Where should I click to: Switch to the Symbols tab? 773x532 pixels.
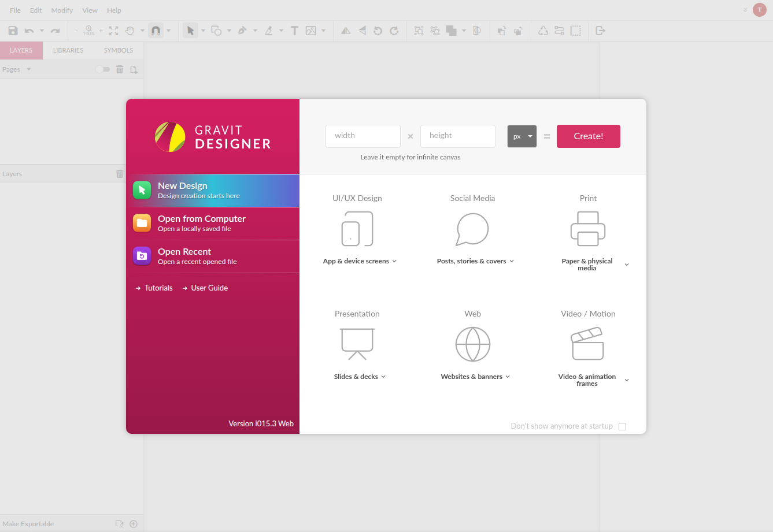[x=119, y=50]
